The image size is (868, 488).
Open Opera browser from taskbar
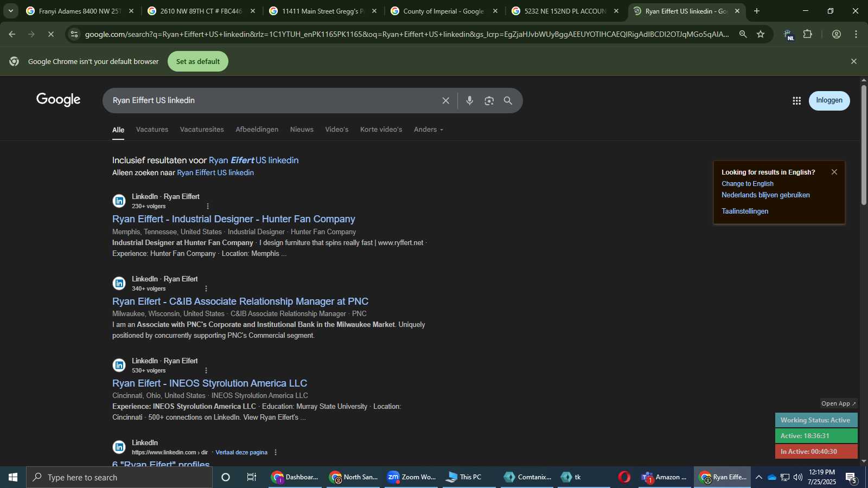(x=624, y=477)
